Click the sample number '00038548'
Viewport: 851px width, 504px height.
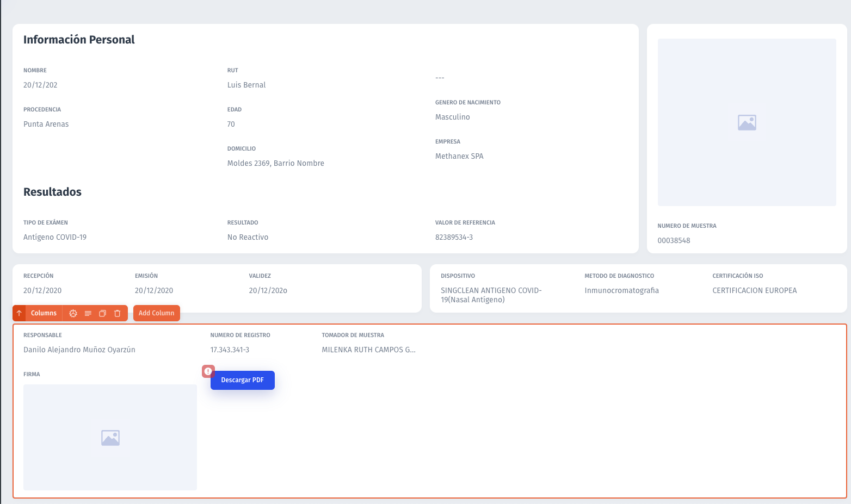(674, 240)
